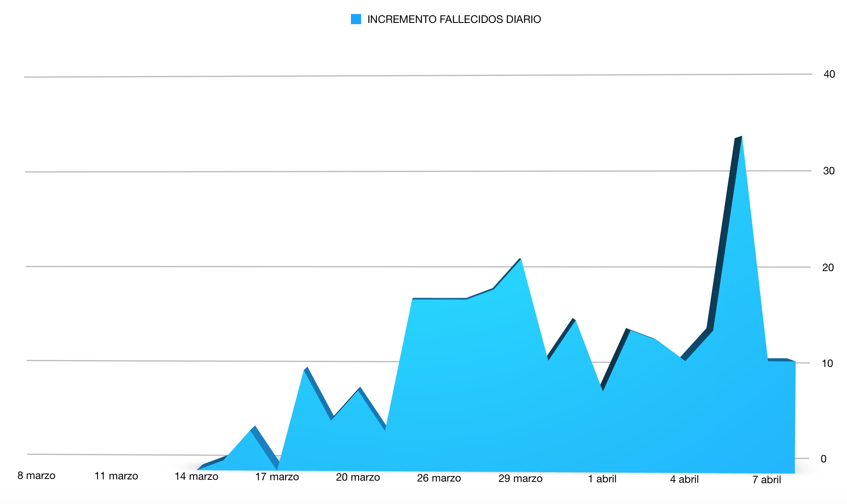The image size is (847, 504).
Task: Click the 11 marzo axis label
Action: (x=116, y=476)
